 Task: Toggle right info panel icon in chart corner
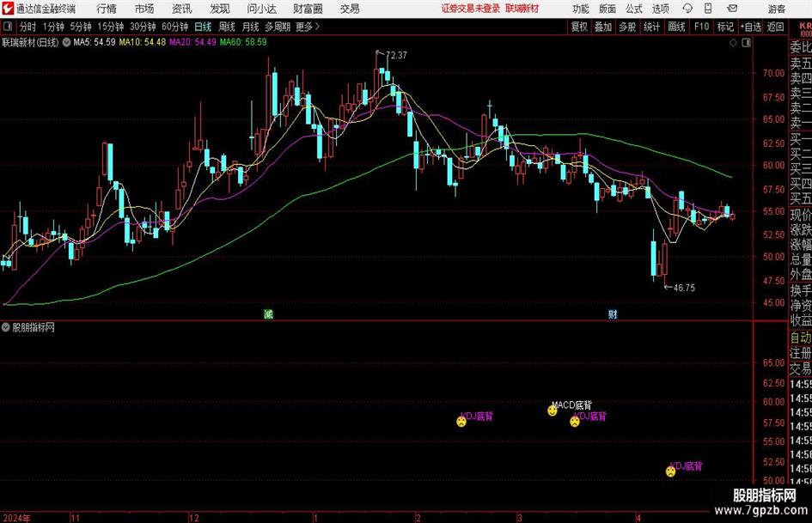[x=746, y=43]
